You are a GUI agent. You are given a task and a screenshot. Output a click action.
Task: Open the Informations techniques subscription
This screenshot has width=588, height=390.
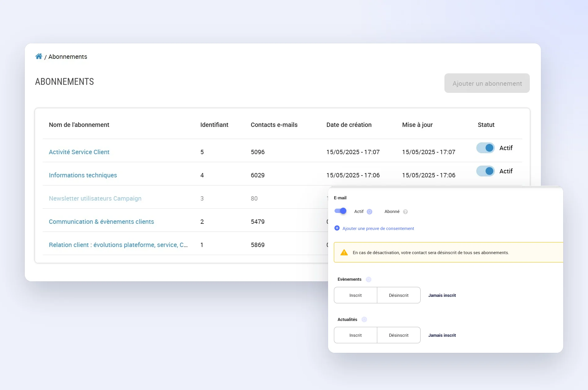83,175
